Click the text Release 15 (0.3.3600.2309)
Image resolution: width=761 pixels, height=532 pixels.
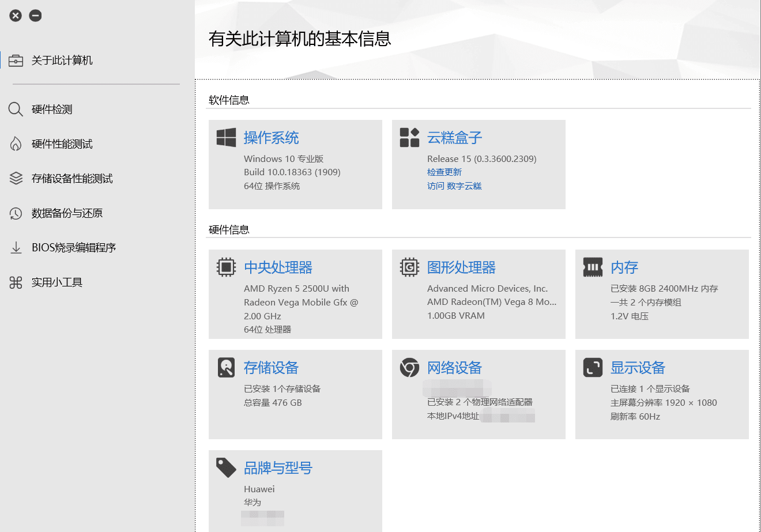coord(482,159)
